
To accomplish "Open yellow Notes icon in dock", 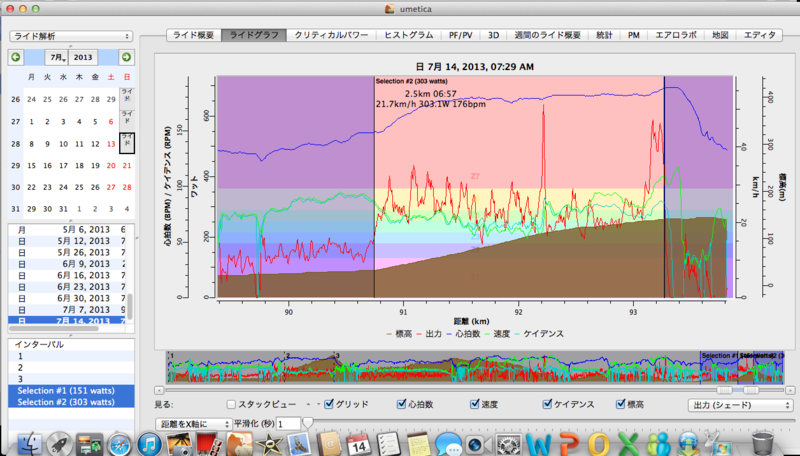I will (418, 444).
